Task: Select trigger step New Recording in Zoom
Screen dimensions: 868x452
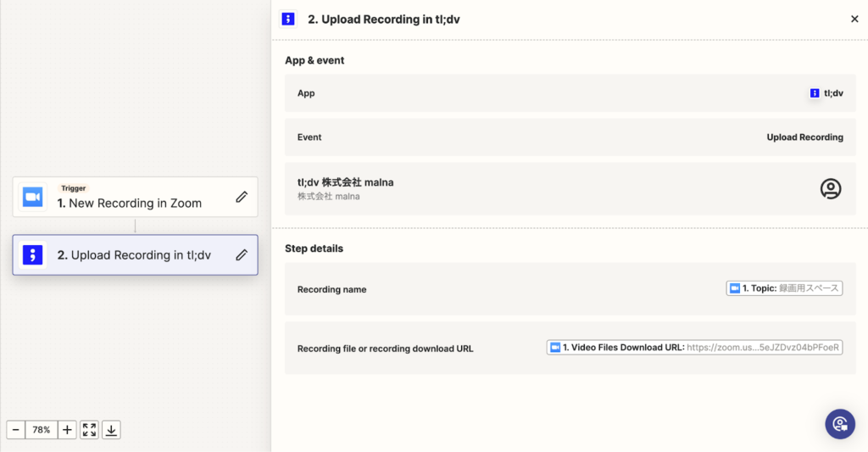Action: pyautogui.click(x=135, y=198)
